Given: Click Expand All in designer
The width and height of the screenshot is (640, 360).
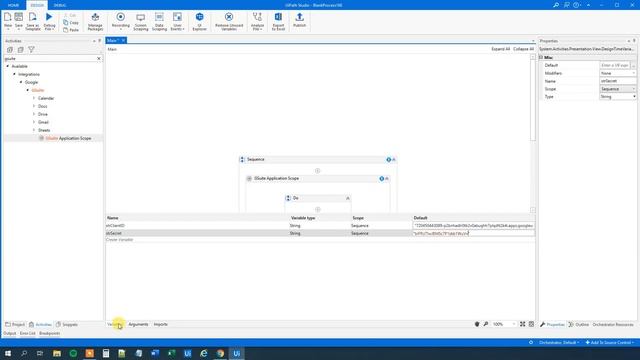Looking at the screenshot, I should point(500,49).
